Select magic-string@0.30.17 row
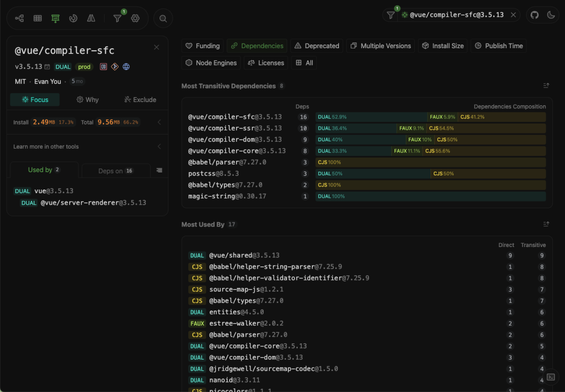 coord(367,196)
